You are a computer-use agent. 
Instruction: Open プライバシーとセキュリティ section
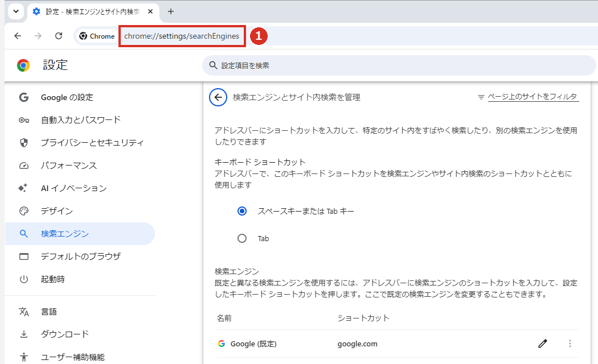point(80,143)
